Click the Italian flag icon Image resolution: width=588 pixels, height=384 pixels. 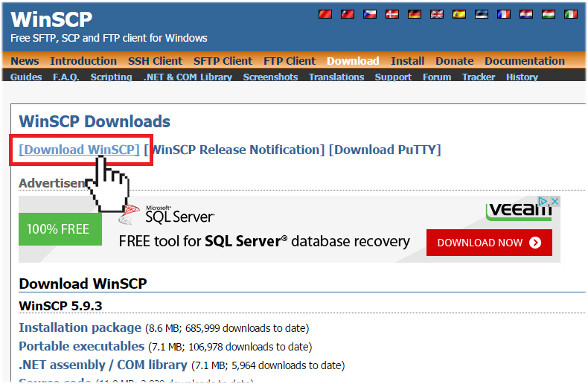[x=571, y=14]
